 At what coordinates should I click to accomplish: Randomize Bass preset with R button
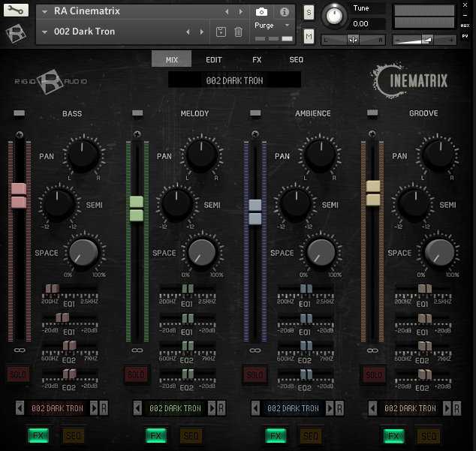[104, 408]
